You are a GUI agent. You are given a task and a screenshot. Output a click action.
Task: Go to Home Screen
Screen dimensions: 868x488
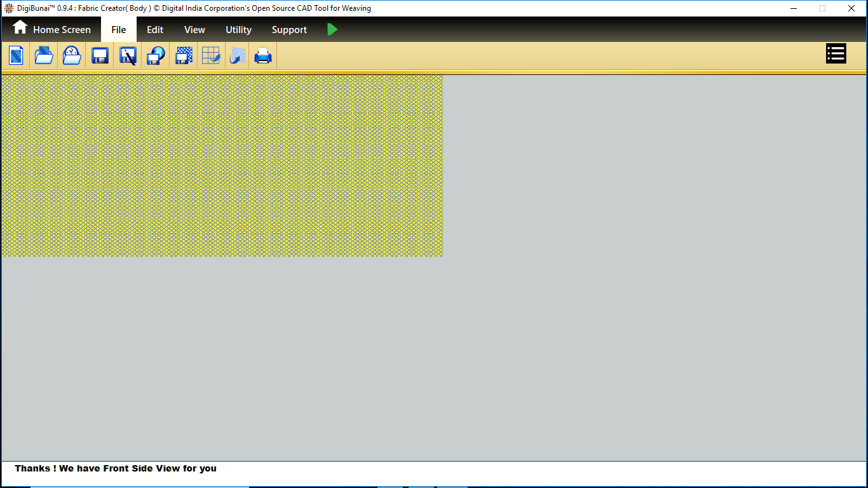[52, 29]
